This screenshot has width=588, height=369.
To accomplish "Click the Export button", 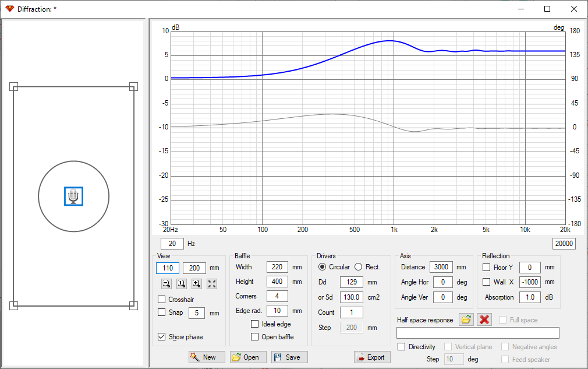I will click(372, 357).
